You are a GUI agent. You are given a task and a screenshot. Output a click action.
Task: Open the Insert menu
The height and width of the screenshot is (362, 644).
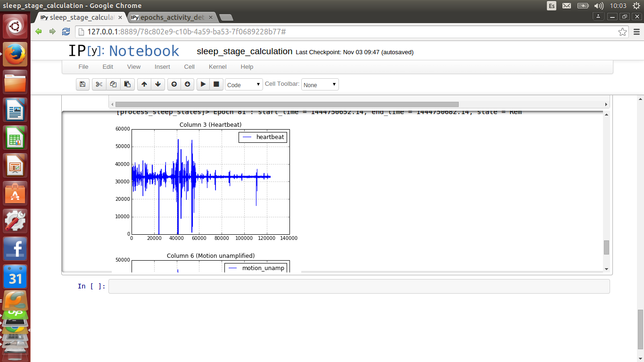point(162,67)
